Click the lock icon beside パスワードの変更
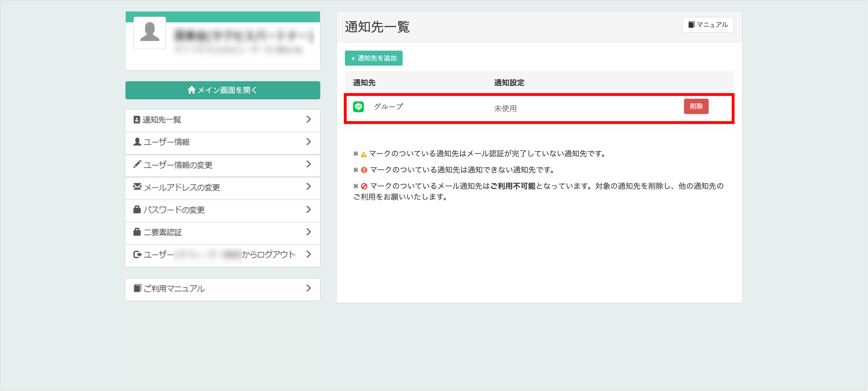The width and height of the screenshot is (868, 391). point(137,209)
